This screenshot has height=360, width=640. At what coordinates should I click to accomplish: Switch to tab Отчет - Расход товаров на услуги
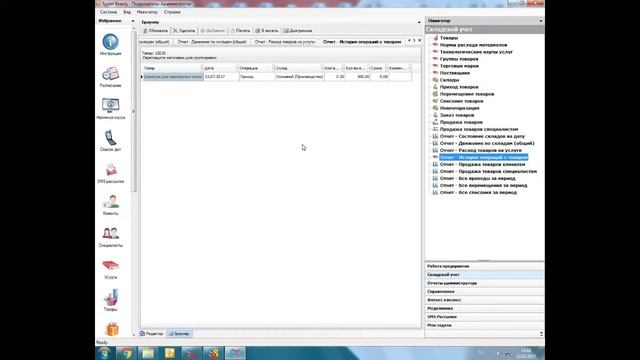click(285, 42)
